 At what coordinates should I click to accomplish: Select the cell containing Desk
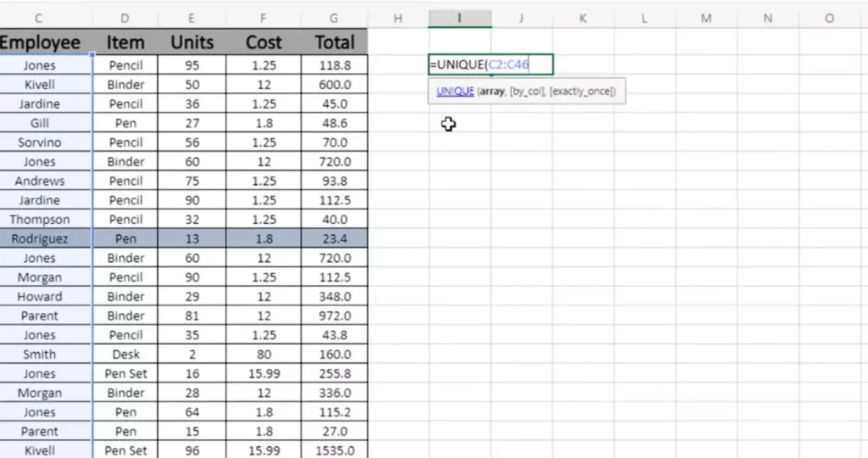[125, 355]
